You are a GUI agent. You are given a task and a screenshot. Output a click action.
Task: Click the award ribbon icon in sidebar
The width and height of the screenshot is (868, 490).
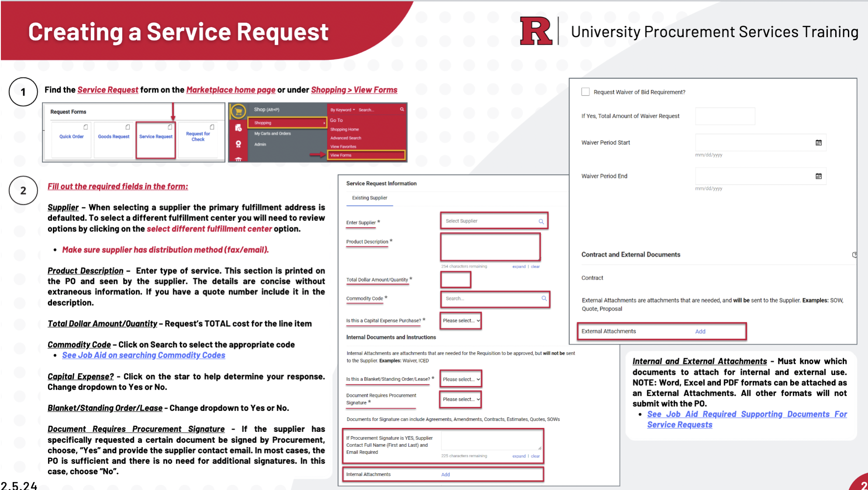coord(238,144)
